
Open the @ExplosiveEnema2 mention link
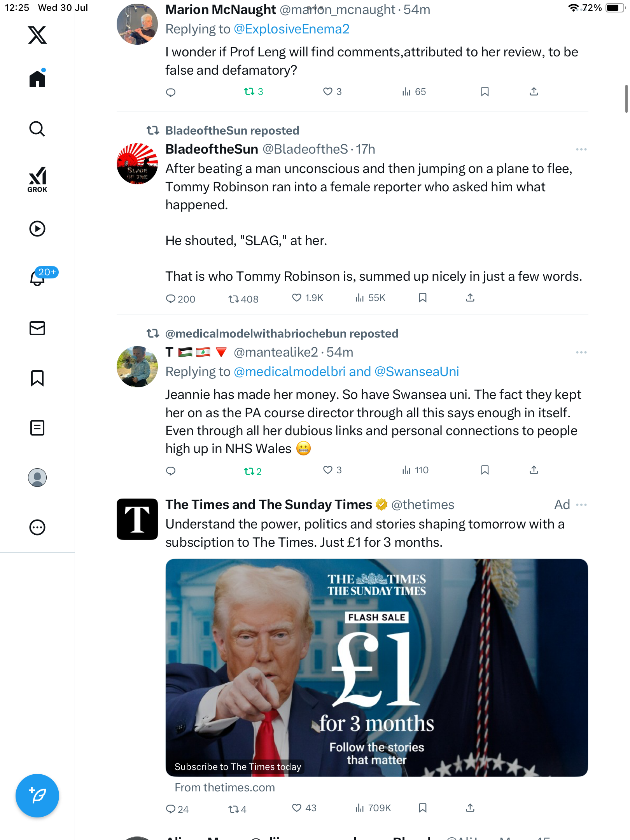pyautogui.click(x=292, y=29)
